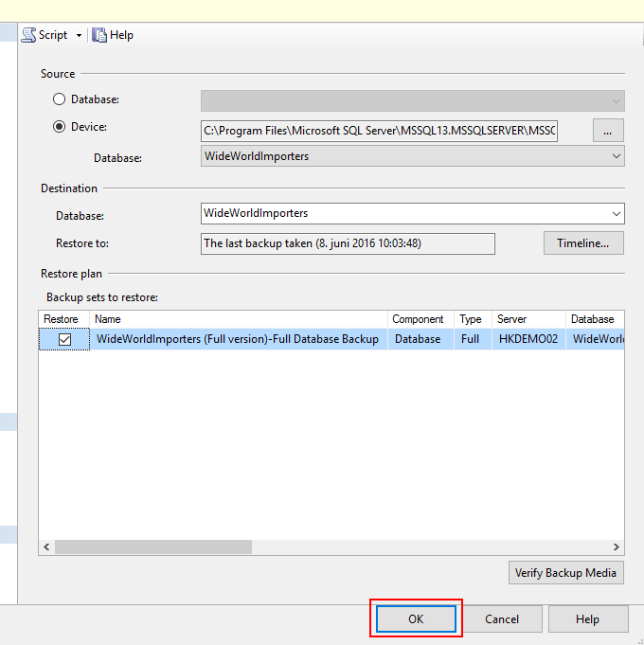Cancel the restore dialog
Viewport: 644px width, 645px height.
pos(502,619)
